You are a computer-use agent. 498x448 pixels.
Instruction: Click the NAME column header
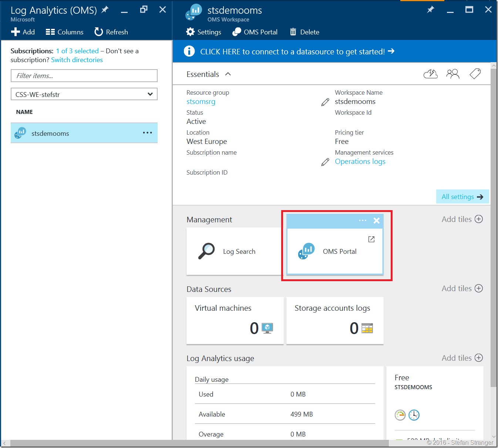24,112
